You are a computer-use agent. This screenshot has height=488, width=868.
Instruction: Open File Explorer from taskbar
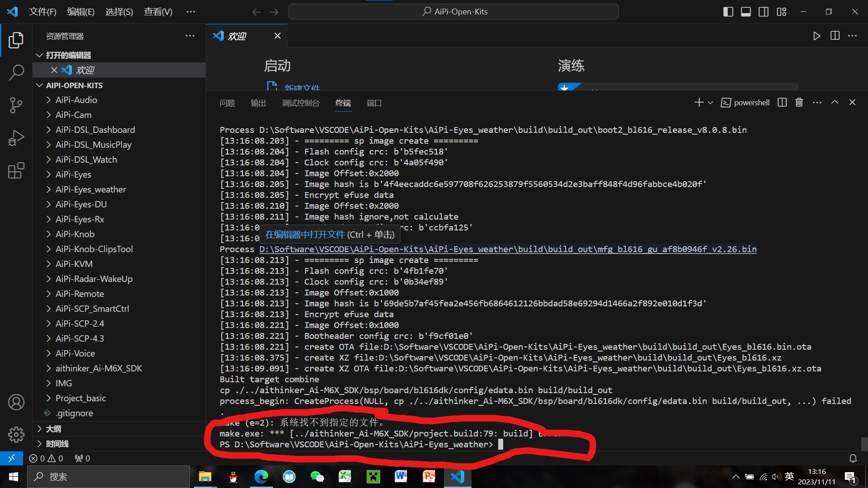click(x=205, y=477)
